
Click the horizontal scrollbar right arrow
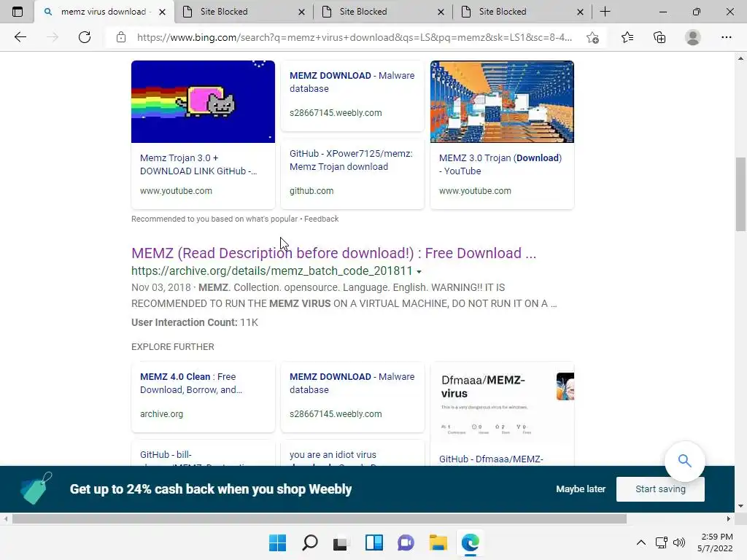coord(729,518)
